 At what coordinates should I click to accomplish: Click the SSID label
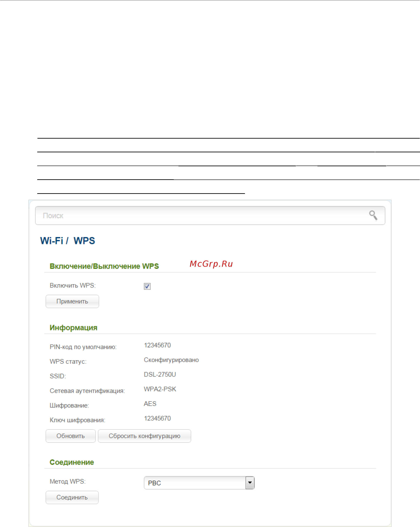pyautogui.click(x=58, y=376)
